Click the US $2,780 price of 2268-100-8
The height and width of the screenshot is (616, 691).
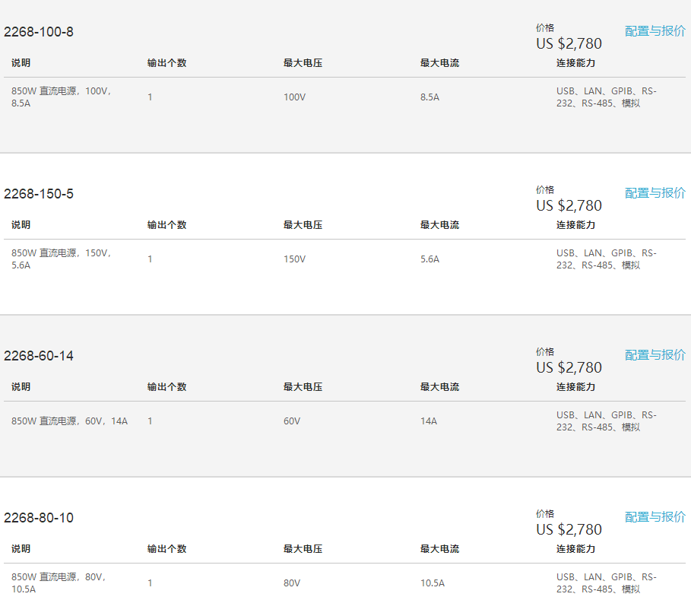pyautogui.click(x=569, y=43)
